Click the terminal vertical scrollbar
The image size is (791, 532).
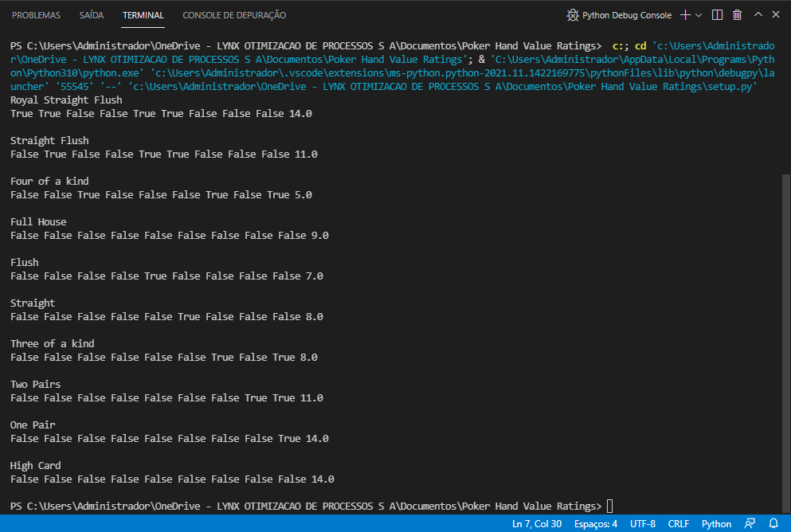(x=786, y=343)
